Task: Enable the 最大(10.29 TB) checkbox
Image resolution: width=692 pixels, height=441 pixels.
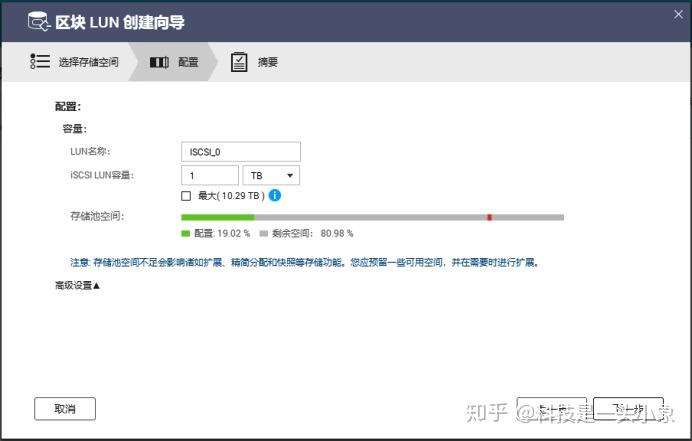Action: point(186,196)
